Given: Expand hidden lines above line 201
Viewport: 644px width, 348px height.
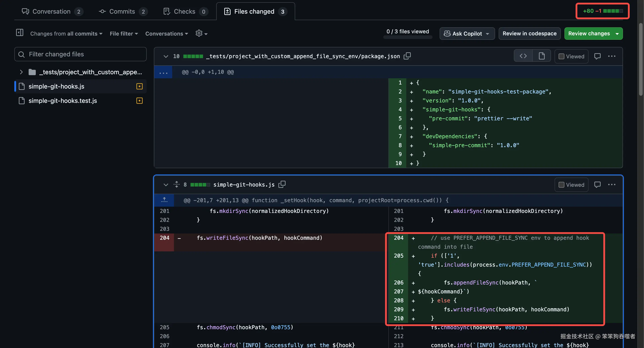Looking at the screenshot, I should click(164, 200).
